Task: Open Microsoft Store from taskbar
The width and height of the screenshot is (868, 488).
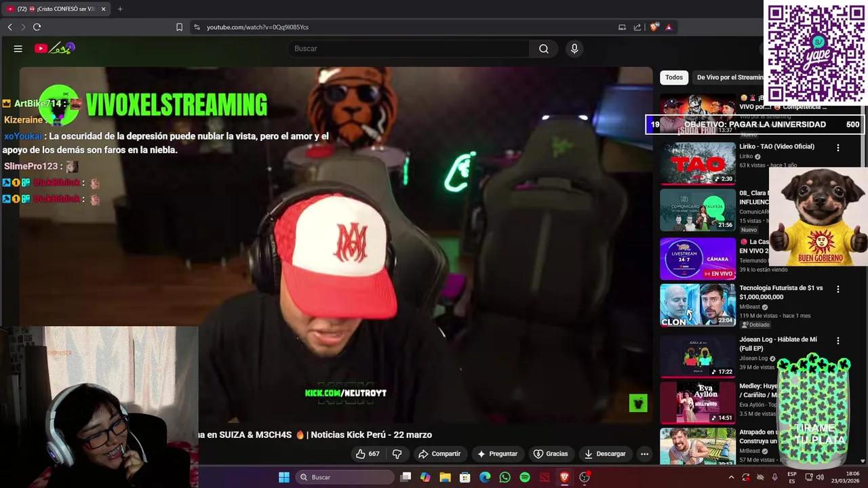Action: (x=465, y=477)
